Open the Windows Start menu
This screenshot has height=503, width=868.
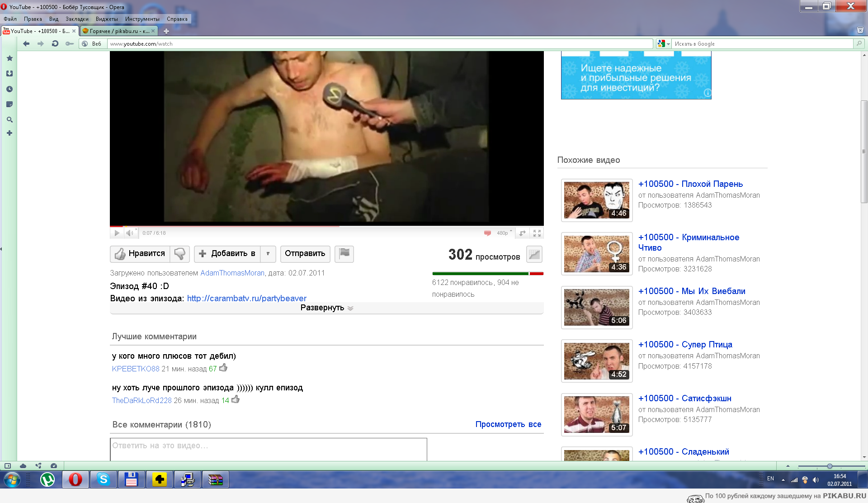click(12, 479)
